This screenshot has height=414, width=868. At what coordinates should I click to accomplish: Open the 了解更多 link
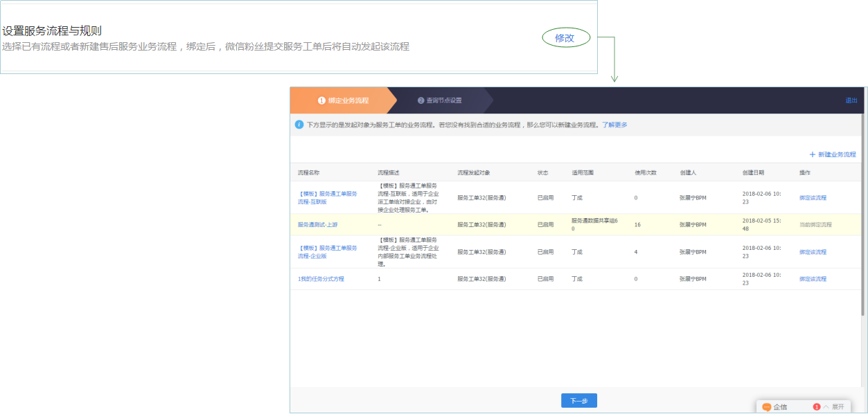coord(614,125)
